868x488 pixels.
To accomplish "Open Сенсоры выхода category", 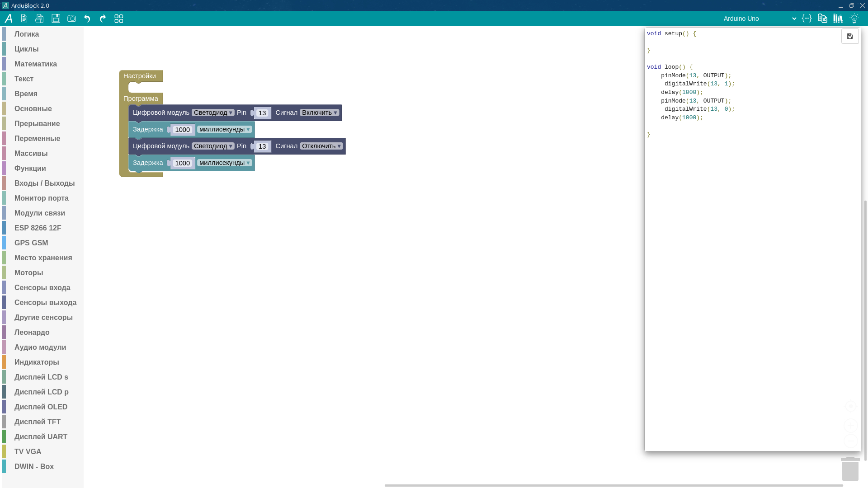I will coord(42,302).
